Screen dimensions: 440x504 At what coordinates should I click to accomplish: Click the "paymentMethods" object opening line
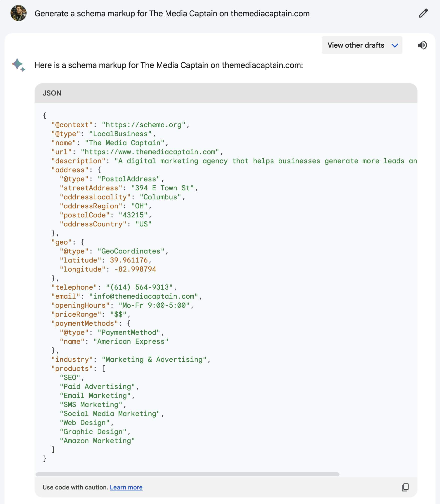91,323
